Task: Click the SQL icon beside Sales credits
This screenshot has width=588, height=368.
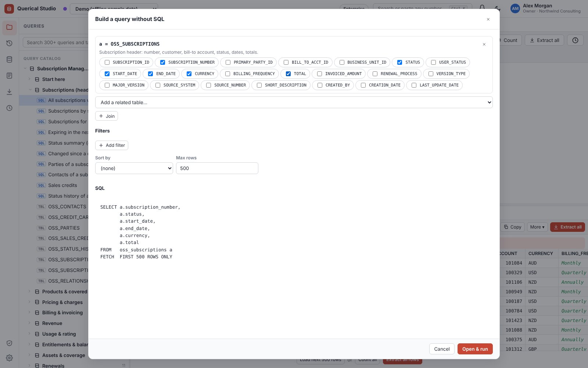Action: (x=41, y=185)
